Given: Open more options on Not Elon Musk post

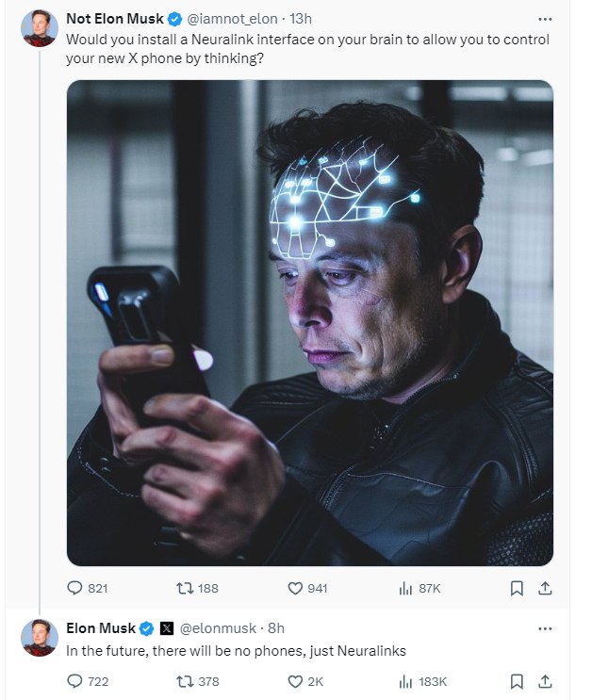Looking at the screenshot, I should pos(545,19).
